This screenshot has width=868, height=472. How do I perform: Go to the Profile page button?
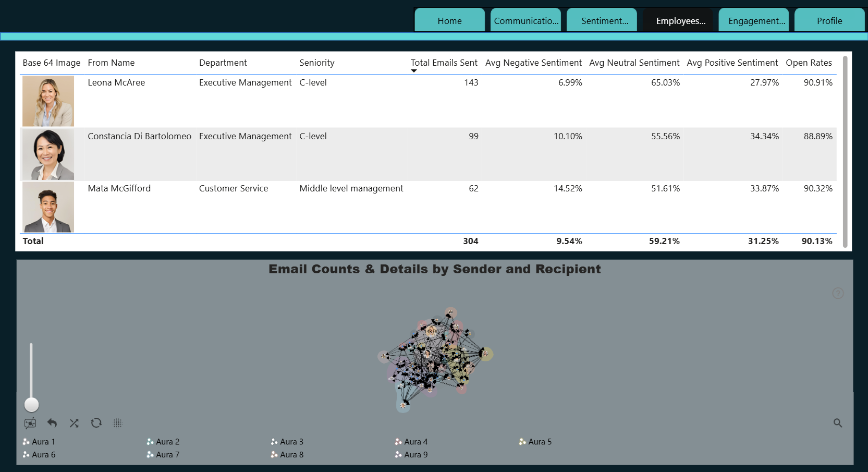[x=829, y=20]
